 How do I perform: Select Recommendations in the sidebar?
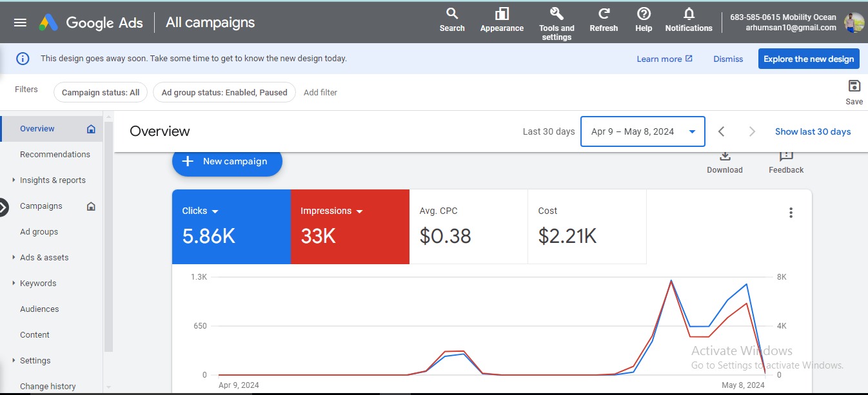55,155
